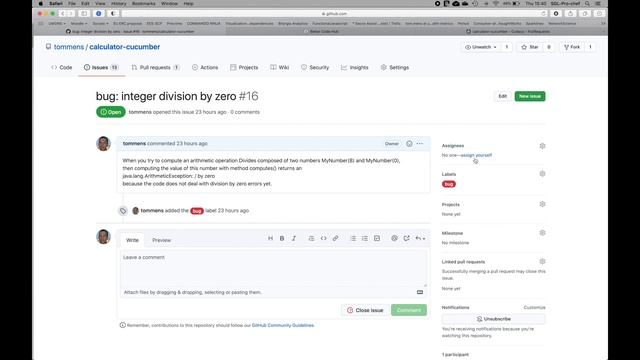Insert a numbered list icon
Viewport: 640px width, 360px height.
tap(365, 238)
